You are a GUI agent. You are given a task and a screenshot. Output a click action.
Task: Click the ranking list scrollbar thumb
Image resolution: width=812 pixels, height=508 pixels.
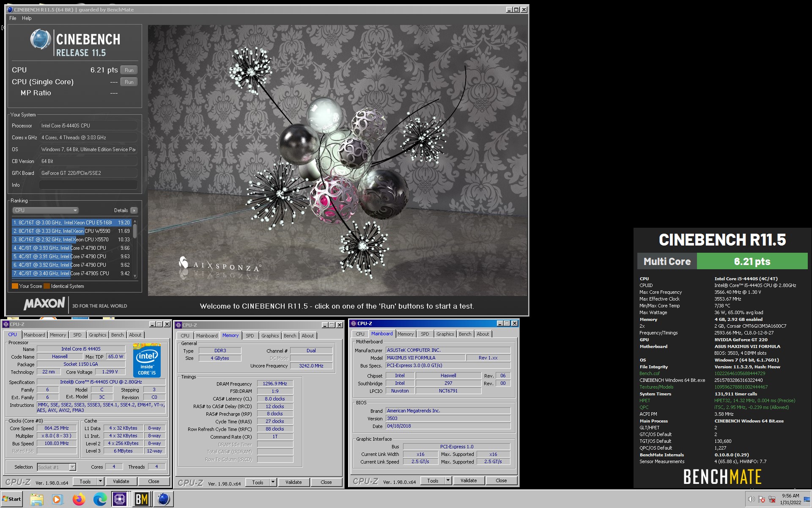click(135, 232)
